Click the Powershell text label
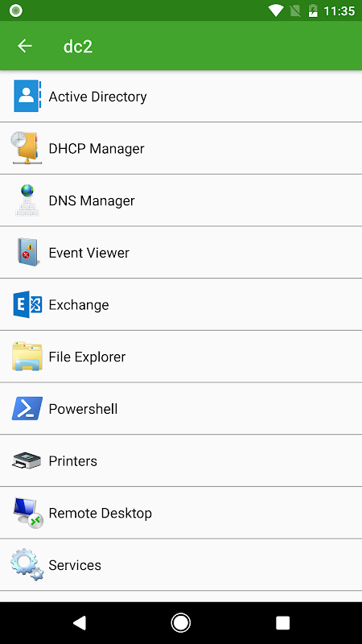 [x=84, y=409]
